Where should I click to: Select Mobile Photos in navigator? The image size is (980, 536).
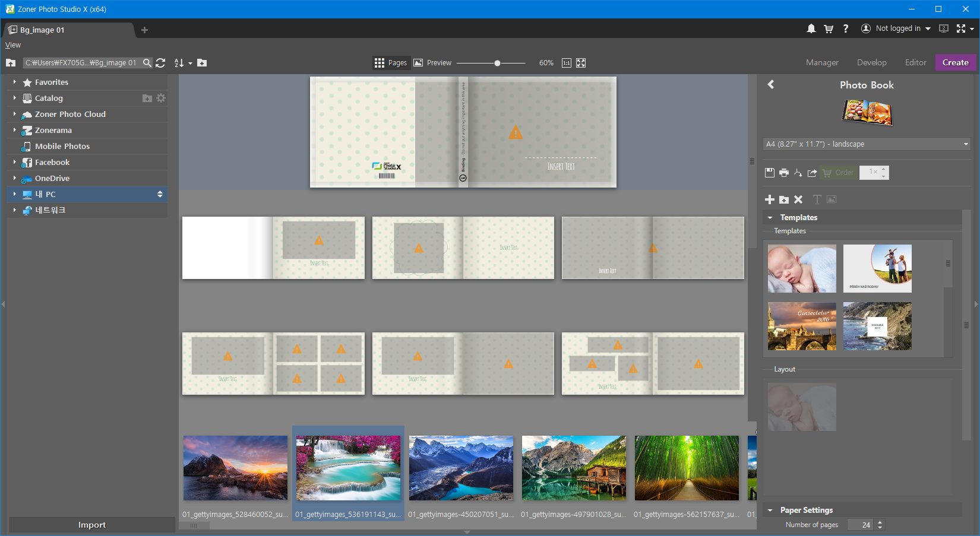[x=62, y=146]
